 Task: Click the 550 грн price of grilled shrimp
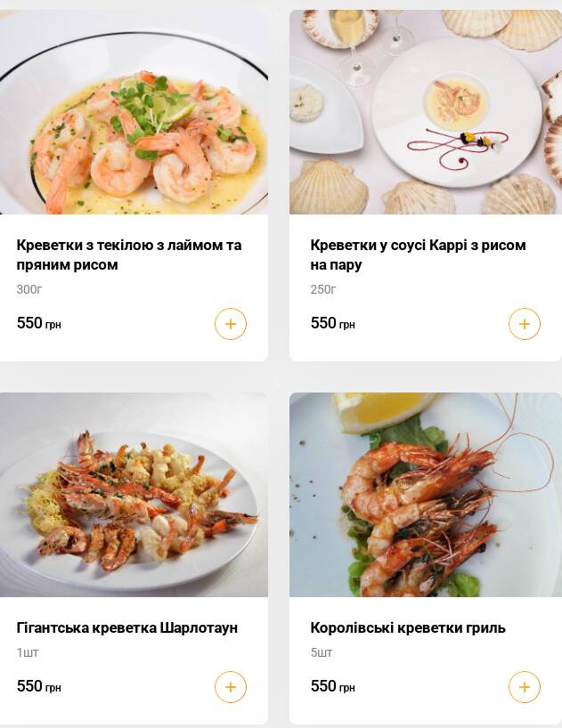coord(333,686)
